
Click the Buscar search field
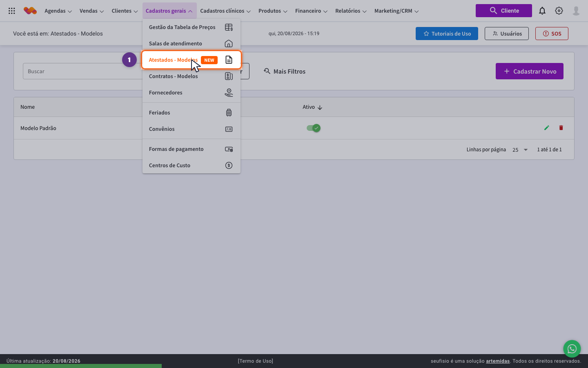[x=82, y=71]
